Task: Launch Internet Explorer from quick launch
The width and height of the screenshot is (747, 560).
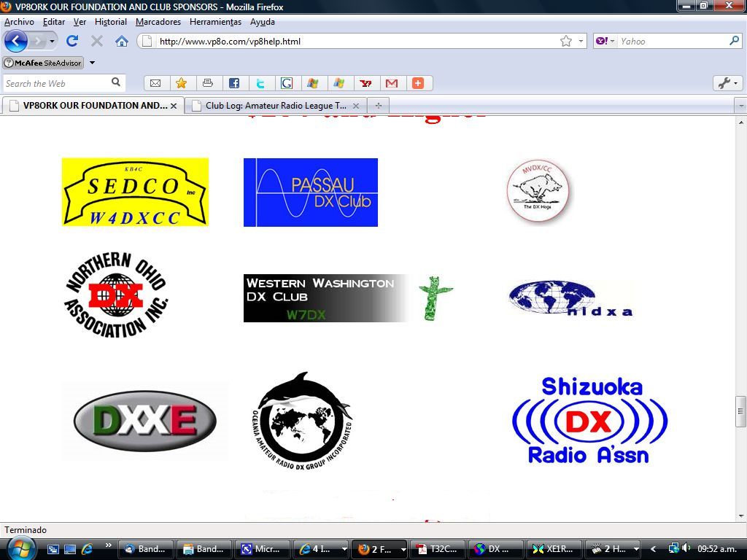Action: (x=88, y=549)
